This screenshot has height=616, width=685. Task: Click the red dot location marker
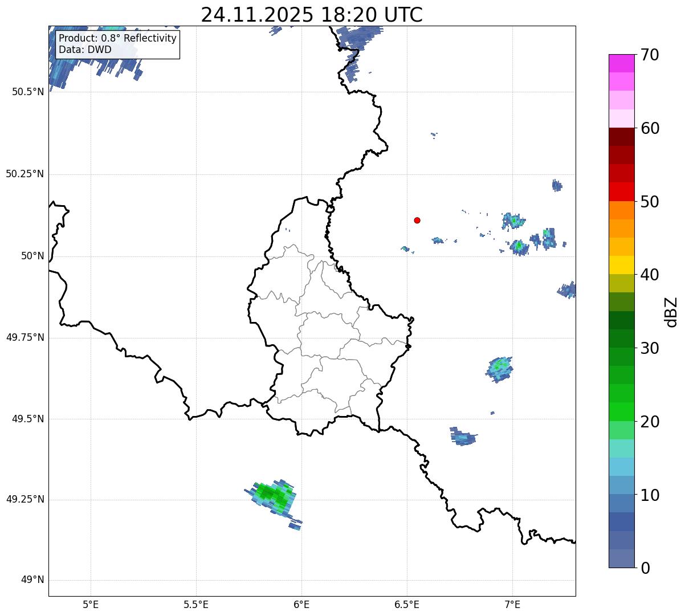[x=417, y=220]
